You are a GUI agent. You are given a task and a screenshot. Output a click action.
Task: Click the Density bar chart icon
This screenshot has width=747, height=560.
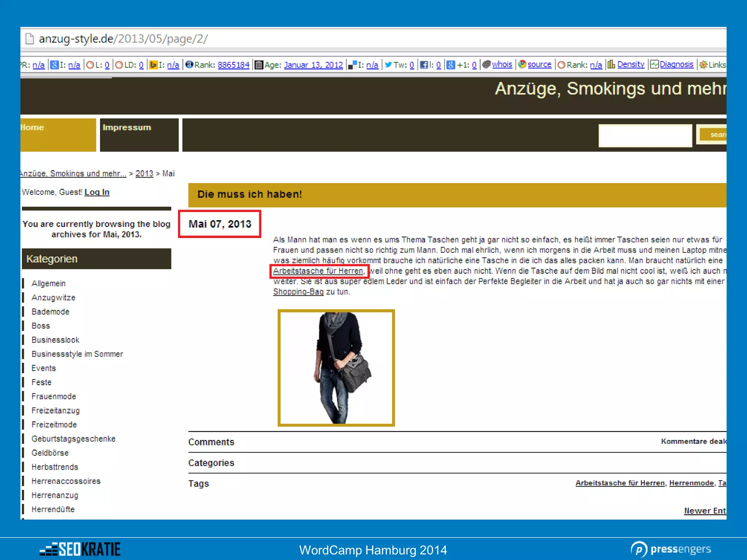coord(611,65)
